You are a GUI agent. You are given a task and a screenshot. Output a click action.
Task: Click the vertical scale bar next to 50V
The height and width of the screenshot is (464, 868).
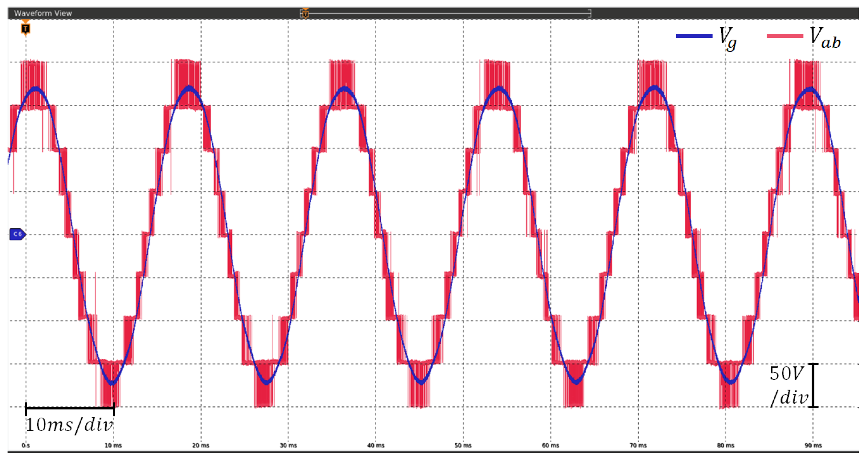tap(813, 385)
